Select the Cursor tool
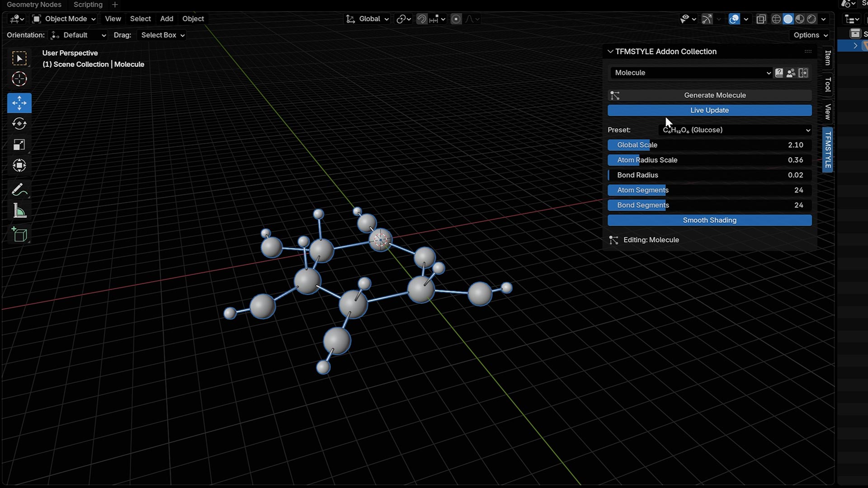 tap(19, 79)
